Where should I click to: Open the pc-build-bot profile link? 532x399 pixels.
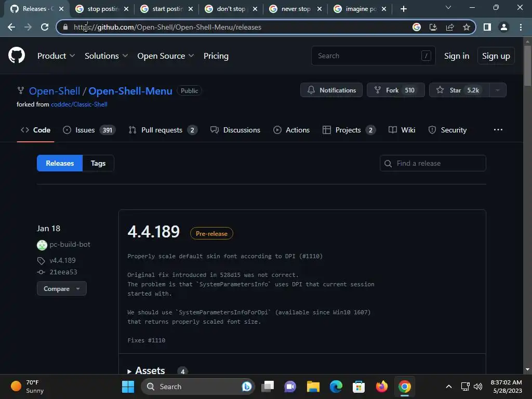(70, 244)
